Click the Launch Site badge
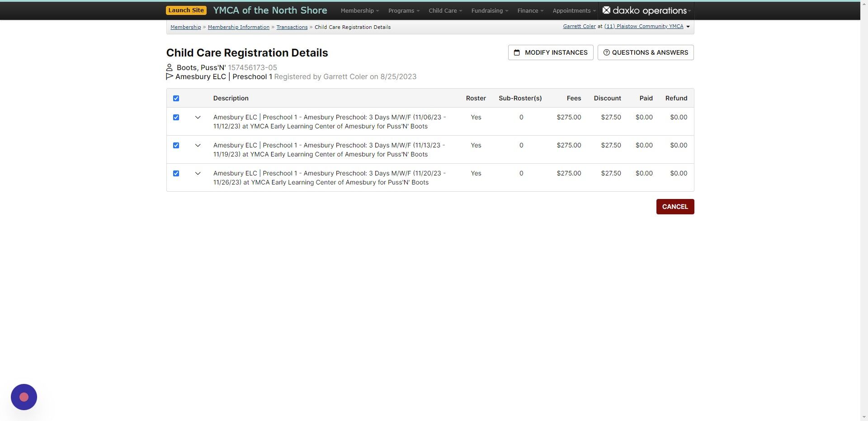This screenshot has width=868, height=421. [x=186, y=9]
